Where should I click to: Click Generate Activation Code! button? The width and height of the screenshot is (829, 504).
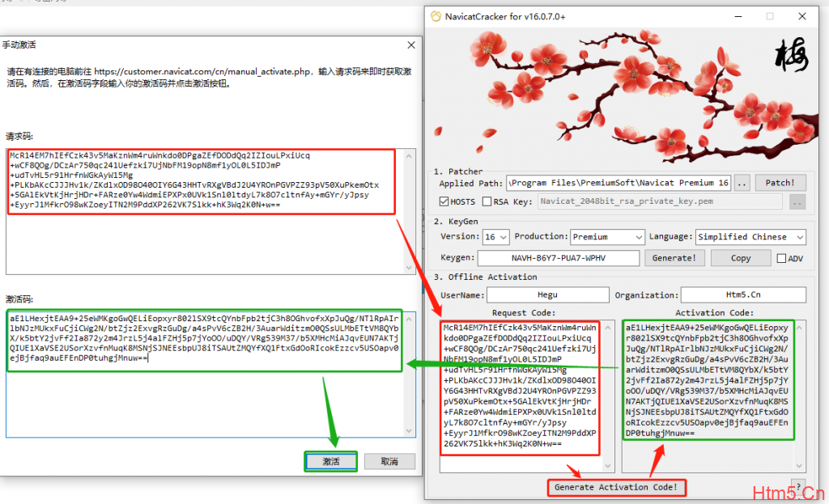point(616,487)
